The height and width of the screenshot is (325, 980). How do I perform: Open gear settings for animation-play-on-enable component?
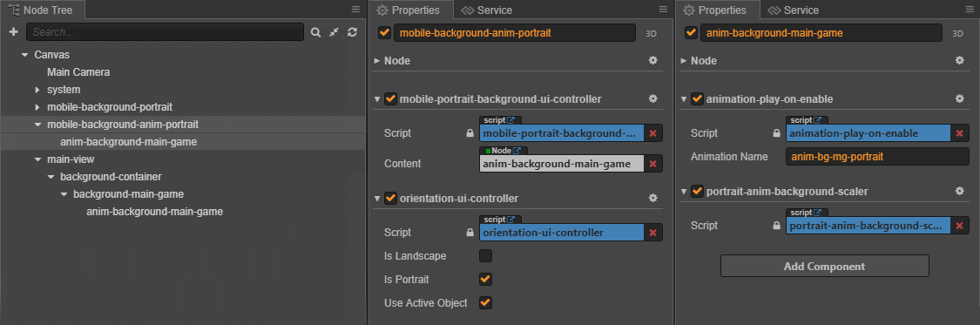(x=959, y=98)
